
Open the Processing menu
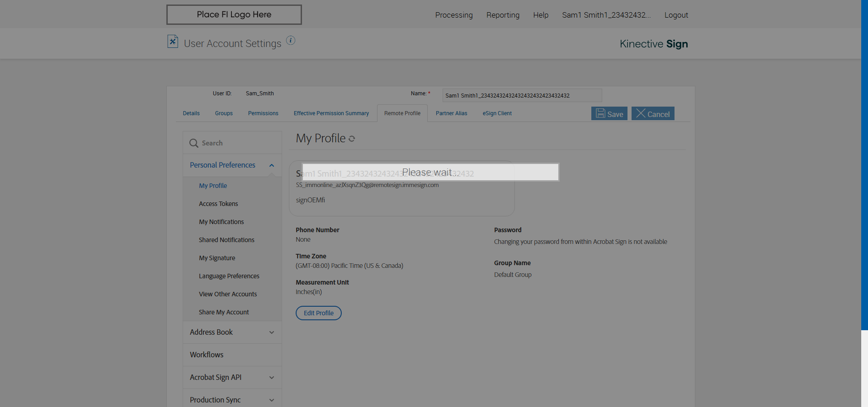[454, 15]
